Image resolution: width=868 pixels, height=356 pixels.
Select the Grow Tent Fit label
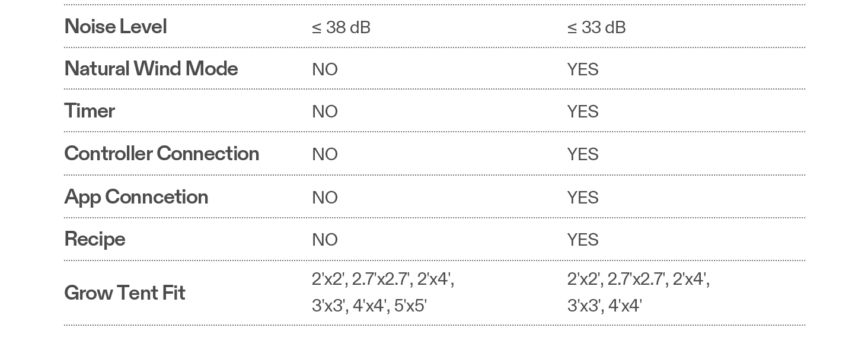coord(125,293)
